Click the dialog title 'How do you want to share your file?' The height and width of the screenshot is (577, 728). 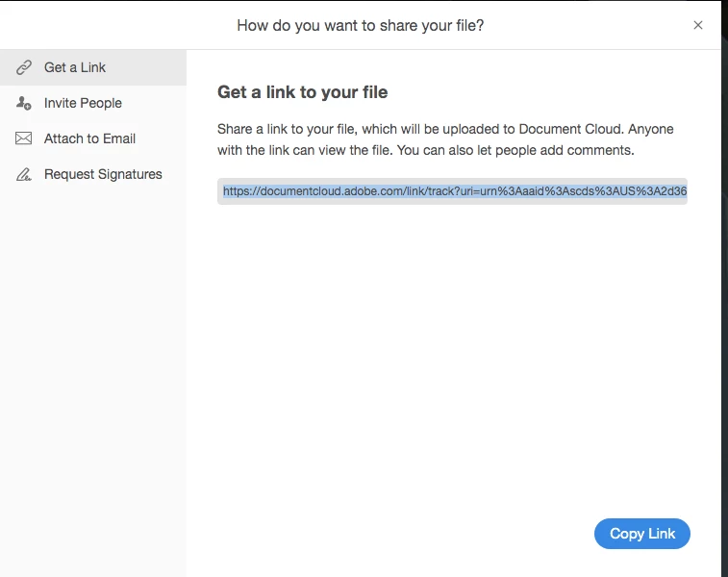pyautogui.click(x=361, y=25)
